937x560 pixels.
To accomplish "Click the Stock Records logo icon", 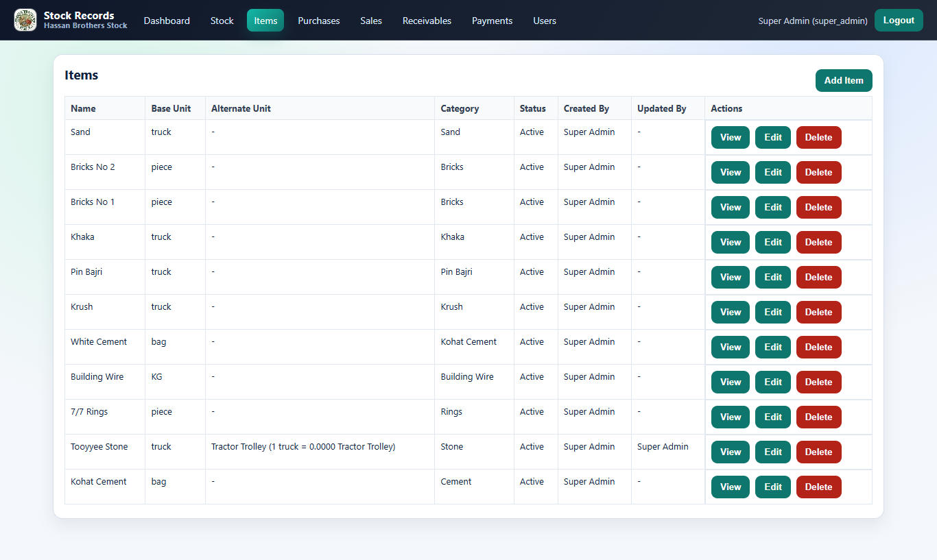I will pos(25,20).
